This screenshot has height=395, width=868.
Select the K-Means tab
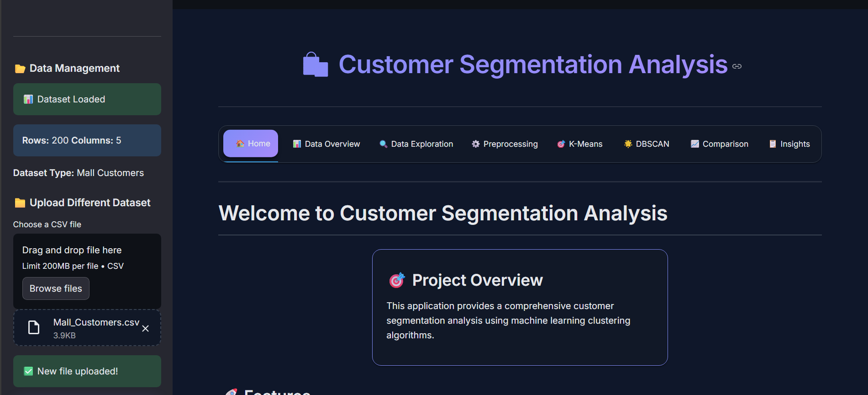point(580,144)
